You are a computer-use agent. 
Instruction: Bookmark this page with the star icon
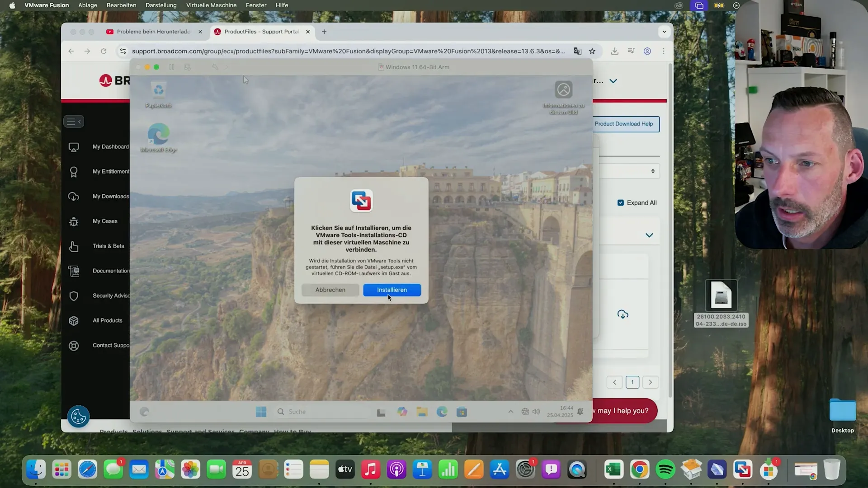point(592,51)
